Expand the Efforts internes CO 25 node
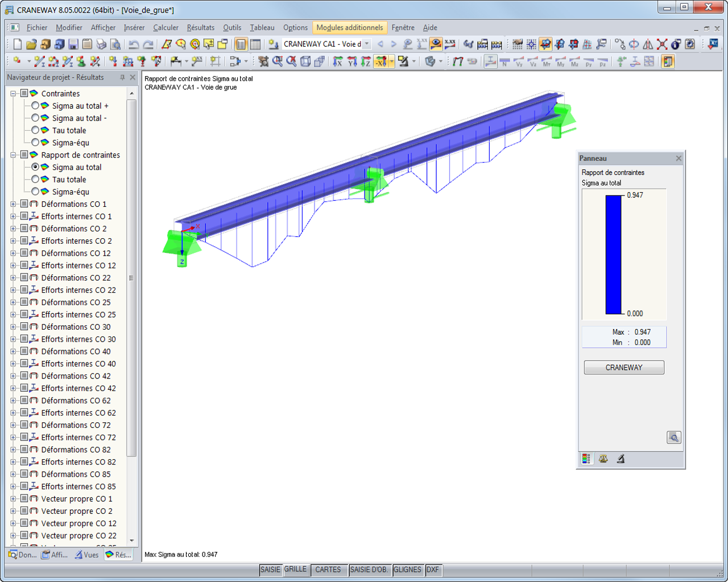Screen dimensions: 728x582 click(13, 315)
